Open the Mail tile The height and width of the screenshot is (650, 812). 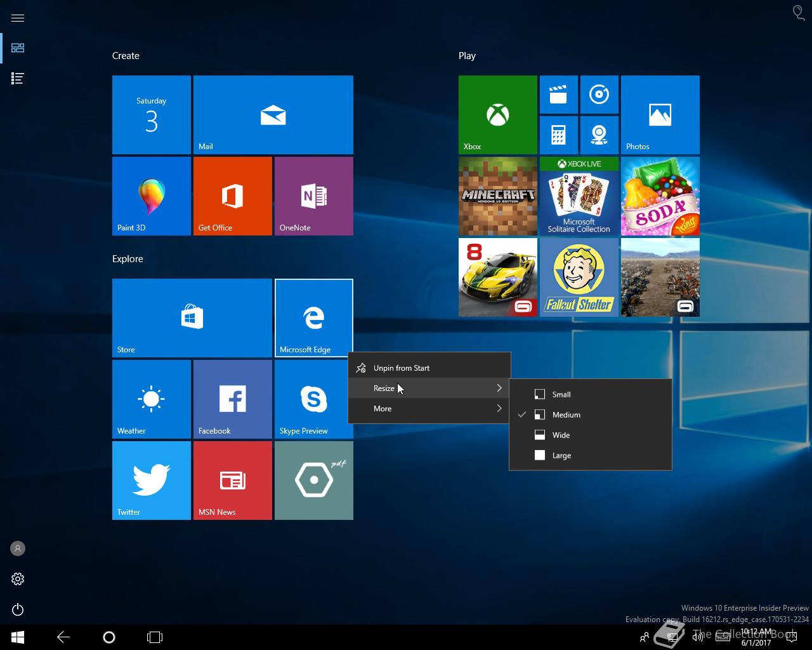point(273,115)
